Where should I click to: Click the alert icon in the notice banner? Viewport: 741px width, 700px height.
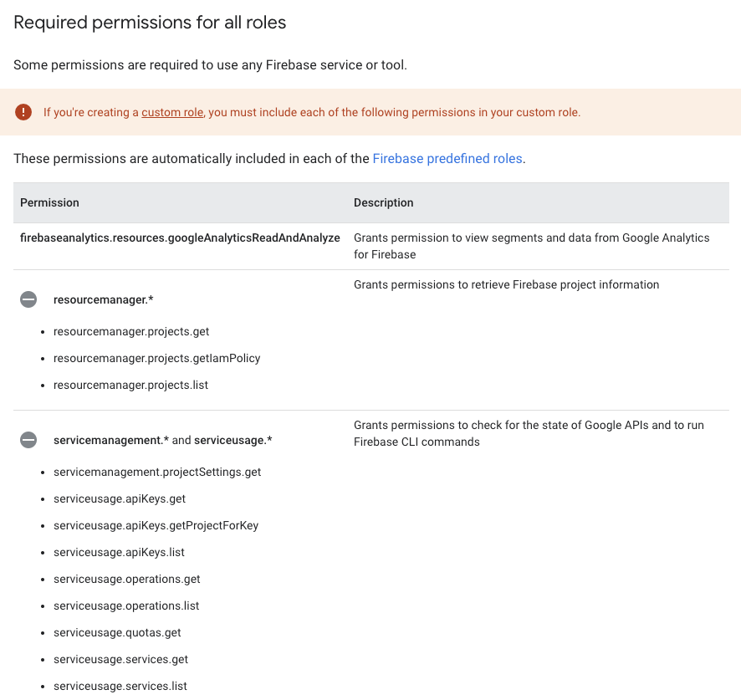tap(24, 111)
